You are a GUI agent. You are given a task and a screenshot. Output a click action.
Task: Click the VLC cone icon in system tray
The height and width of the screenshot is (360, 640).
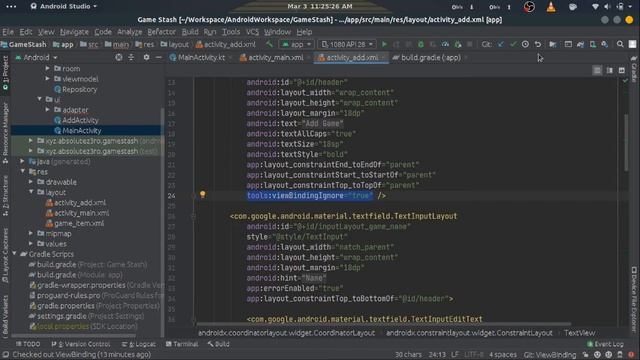tap(551, 7)
